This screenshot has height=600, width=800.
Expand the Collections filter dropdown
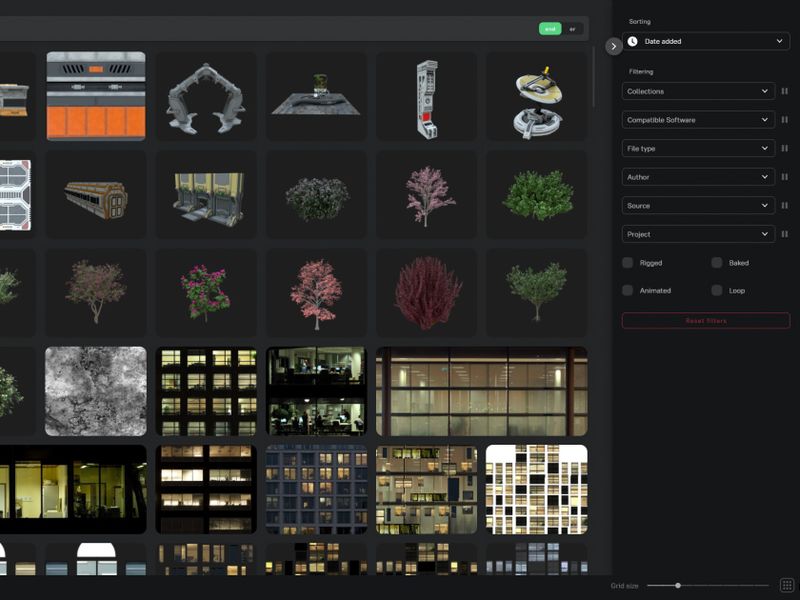coord(698,91)
